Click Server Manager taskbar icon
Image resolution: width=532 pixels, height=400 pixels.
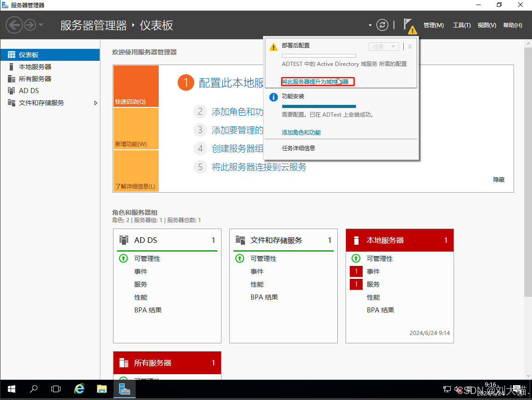[125, 389]
